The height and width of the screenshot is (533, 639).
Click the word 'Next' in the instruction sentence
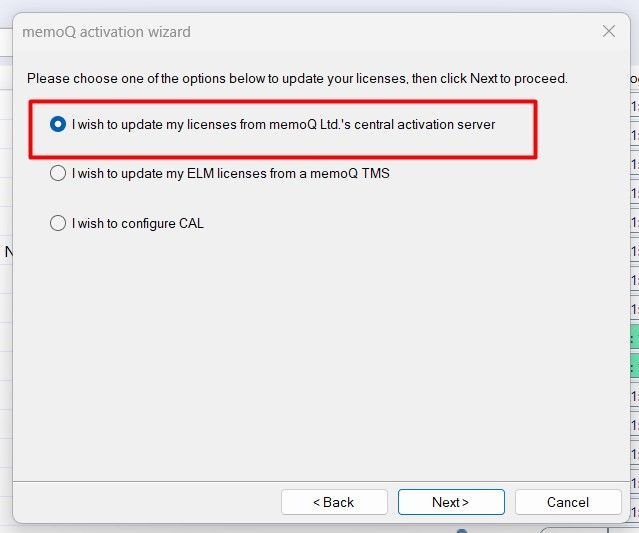(484, 78)
